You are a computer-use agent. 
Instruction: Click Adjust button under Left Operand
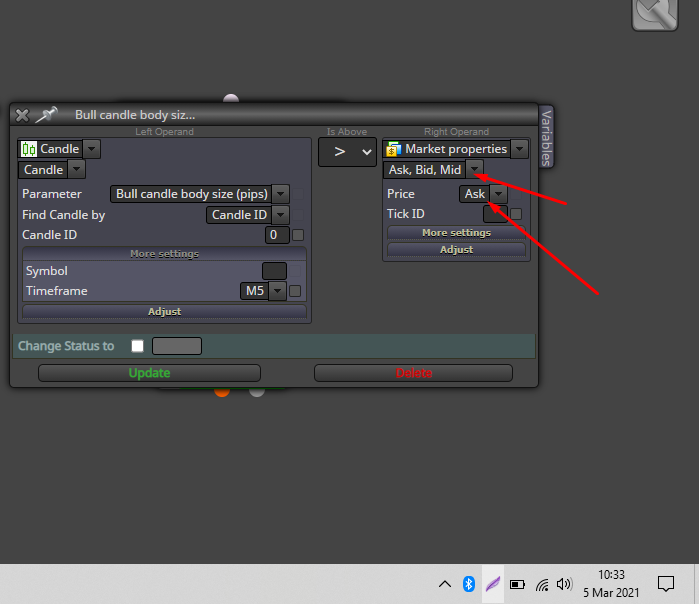164,312
